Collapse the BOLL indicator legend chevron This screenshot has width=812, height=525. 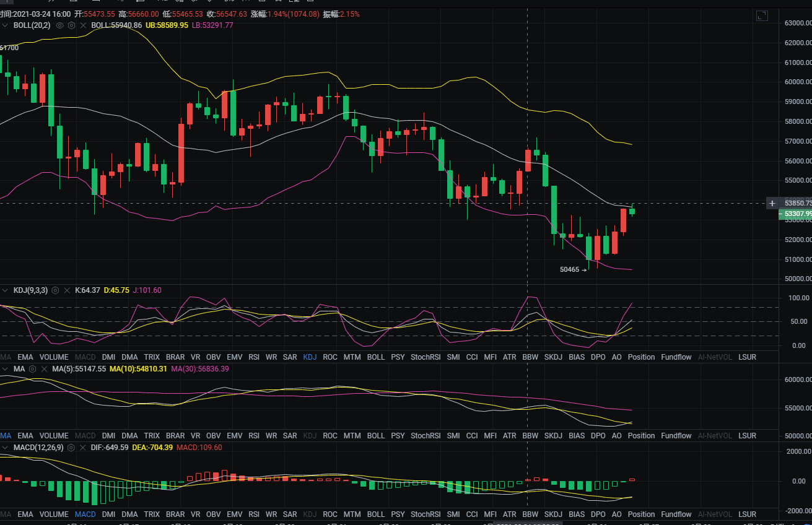(x=5, y=25)
